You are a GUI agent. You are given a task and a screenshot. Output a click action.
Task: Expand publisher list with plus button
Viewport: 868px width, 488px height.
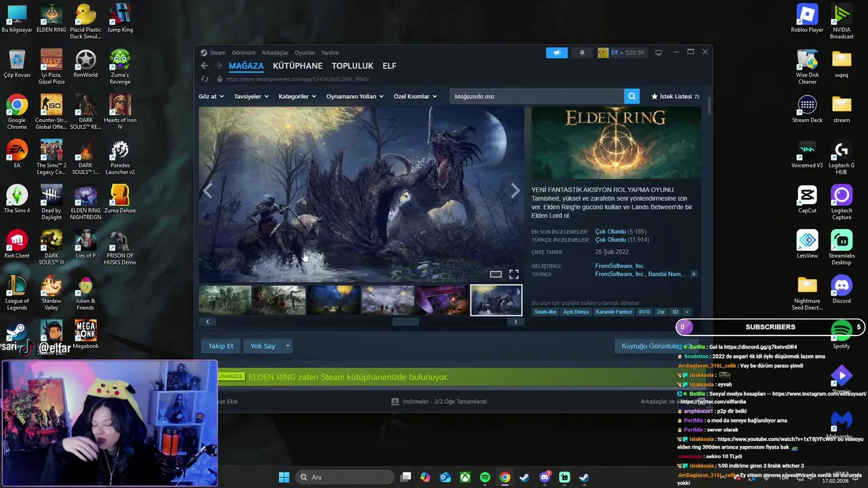[694, 274]
